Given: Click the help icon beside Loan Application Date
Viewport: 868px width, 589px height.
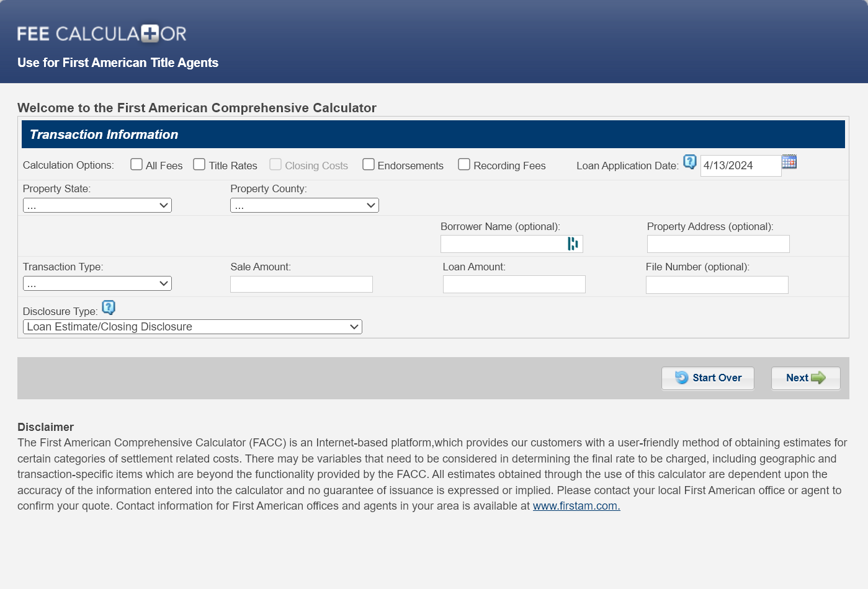Looking at the screenshot, I should coord(690,162).
